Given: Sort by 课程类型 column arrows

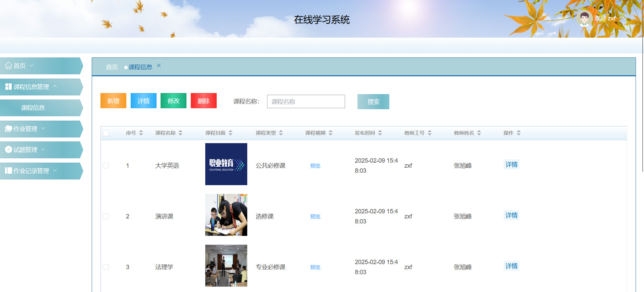Looking at the screenshot, I should (281, 133).
